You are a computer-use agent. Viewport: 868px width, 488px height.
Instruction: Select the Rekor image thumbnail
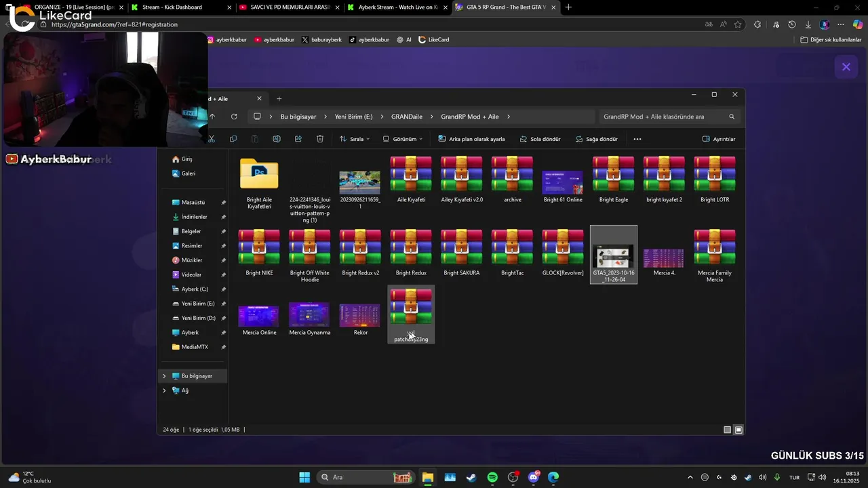coord(360,316)
